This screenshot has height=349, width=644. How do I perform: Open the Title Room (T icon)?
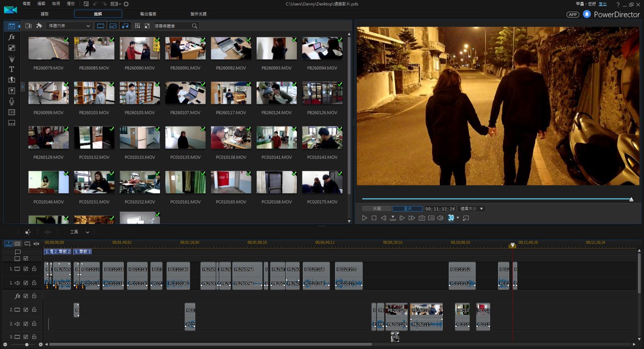12,69
